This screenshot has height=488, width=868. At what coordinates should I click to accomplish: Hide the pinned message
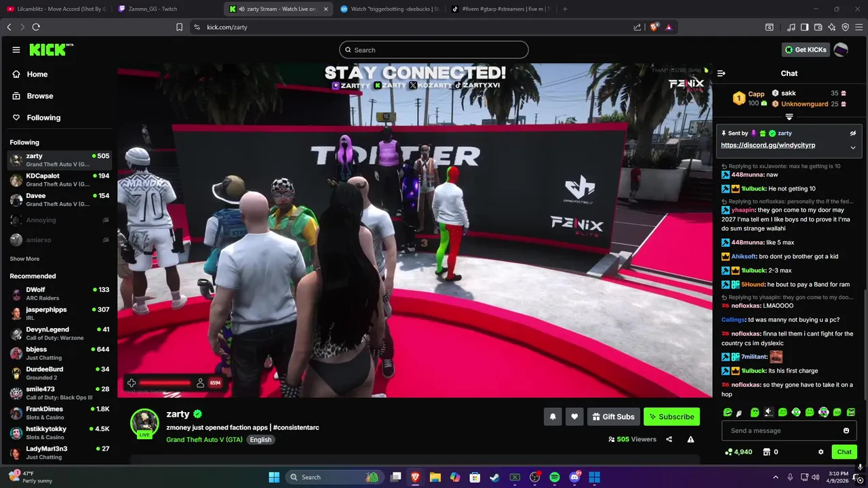(853, 134)
